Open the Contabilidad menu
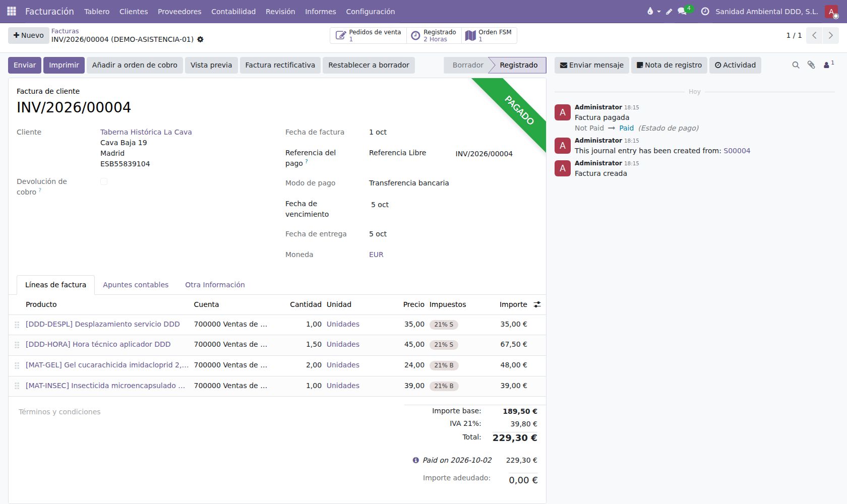Screen dimensions: 847x504 (x=233, y=11)
